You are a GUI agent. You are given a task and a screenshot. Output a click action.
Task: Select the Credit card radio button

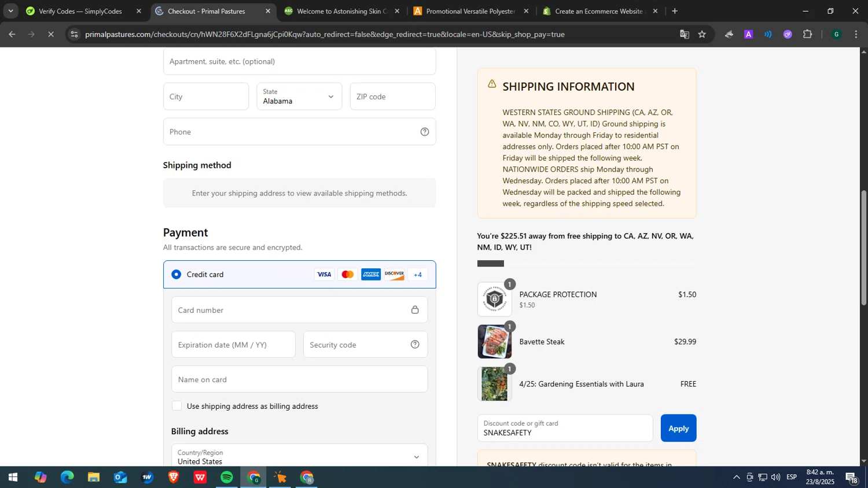176,274
